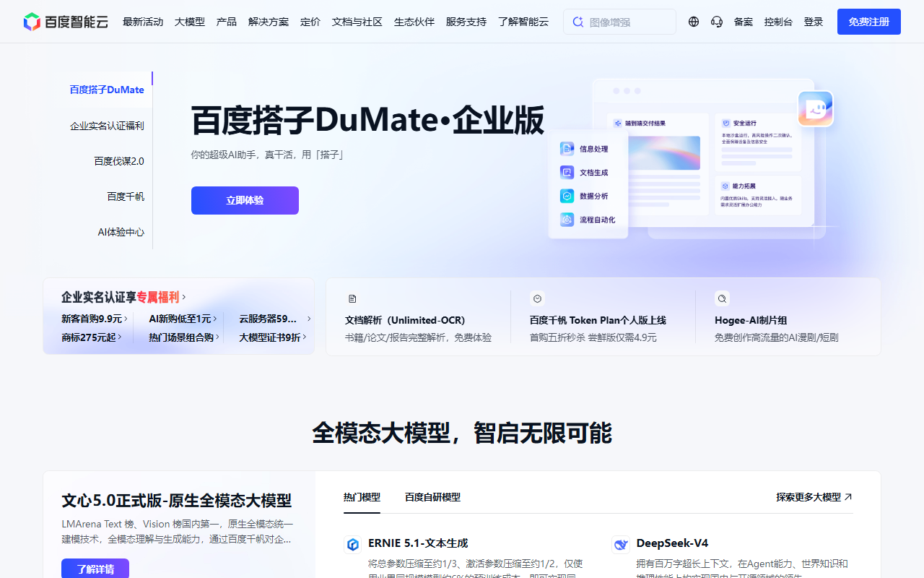
Task: Open the 文档与社区 menu
Action: 357,22
